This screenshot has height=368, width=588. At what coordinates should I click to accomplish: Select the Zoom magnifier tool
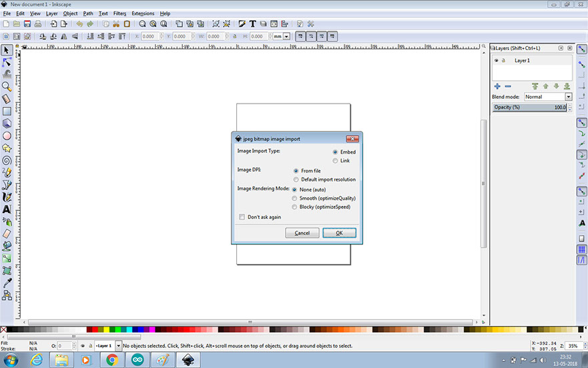tap(7, 87)
